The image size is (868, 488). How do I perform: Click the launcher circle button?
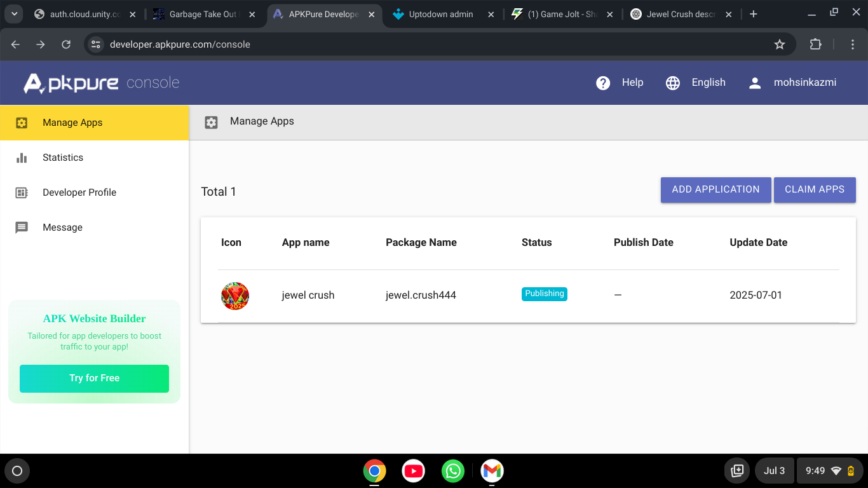[x=17, y=471]
